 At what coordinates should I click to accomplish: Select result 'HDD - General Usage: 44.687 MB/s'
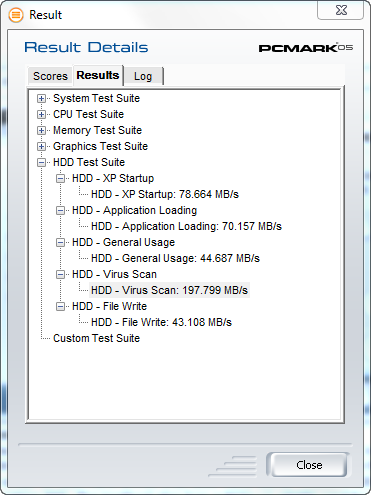(175, 258)
